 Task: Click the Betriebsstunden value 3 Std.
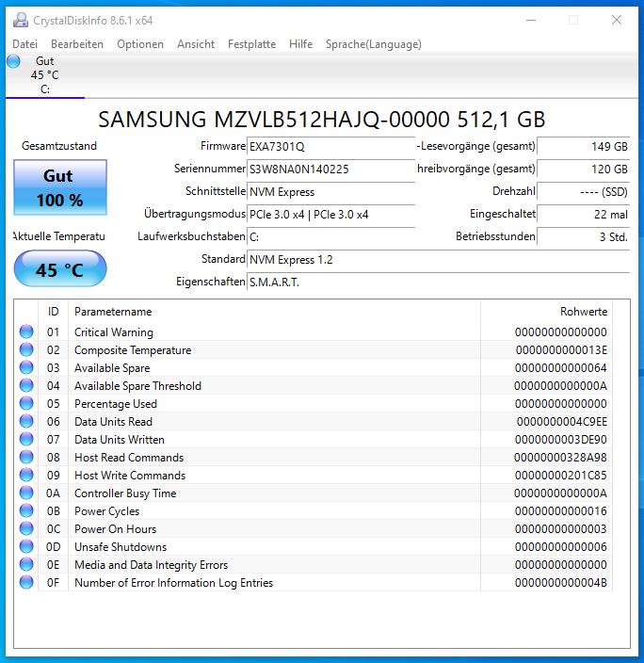pos(584,236)
